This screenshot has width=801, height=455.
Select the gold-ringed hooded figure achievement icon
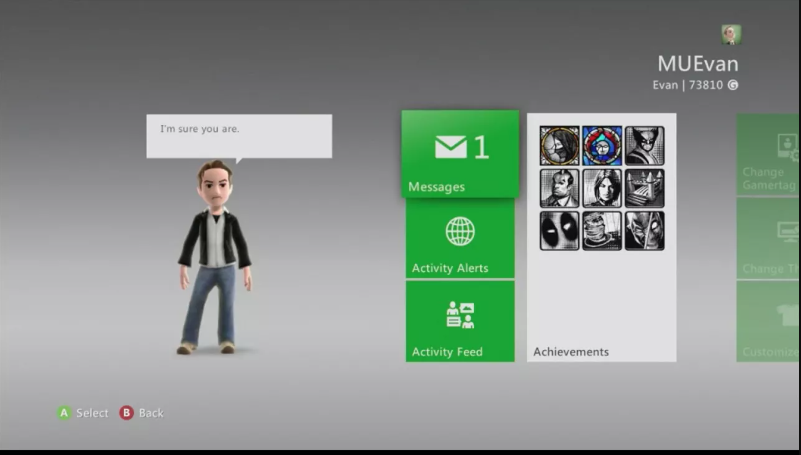click(559, 146)
